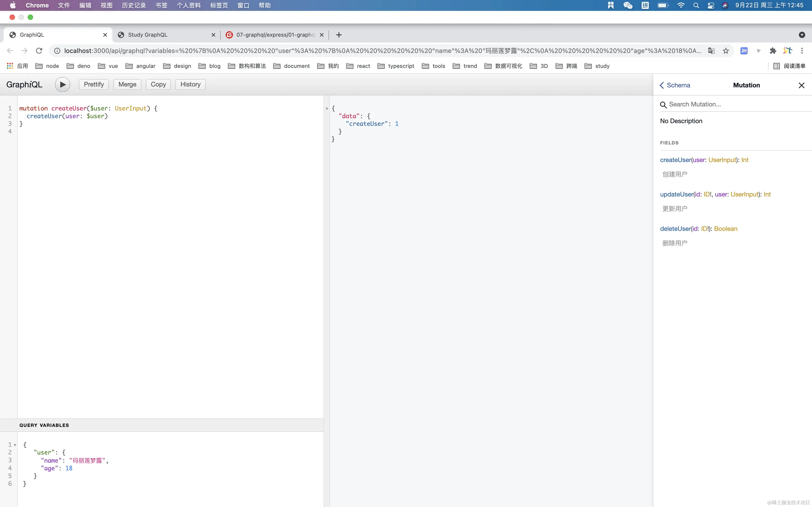The image size is (812, 507).
Task: Open the WeChat icon in the menu bar
Action: pyautogui.click(x=628, y=5)
